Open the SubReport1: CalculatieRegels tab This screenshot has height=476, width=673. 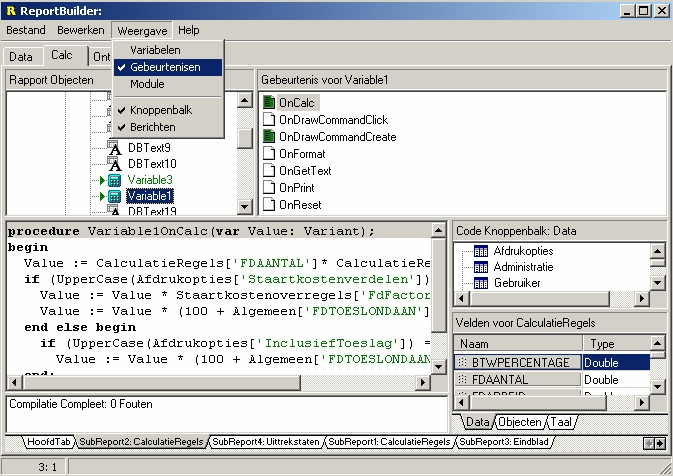(389, 442)
